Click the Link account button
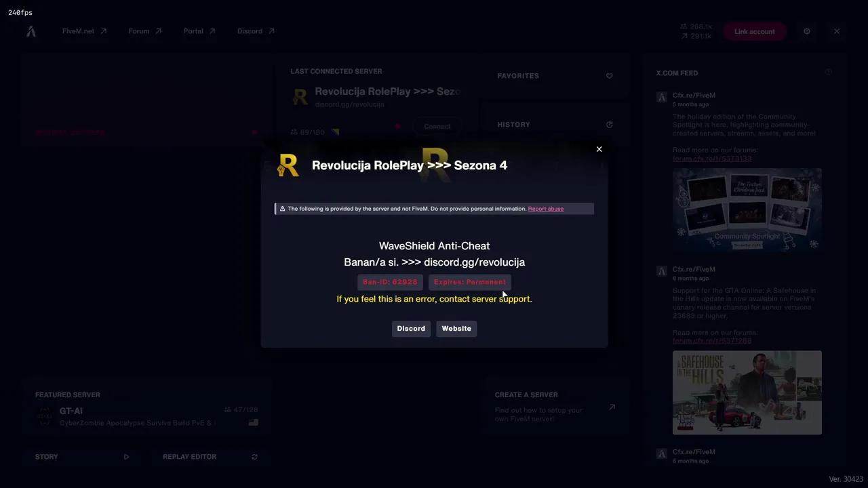Viewport: 868px width, 488px height. (x=754, y=31)
